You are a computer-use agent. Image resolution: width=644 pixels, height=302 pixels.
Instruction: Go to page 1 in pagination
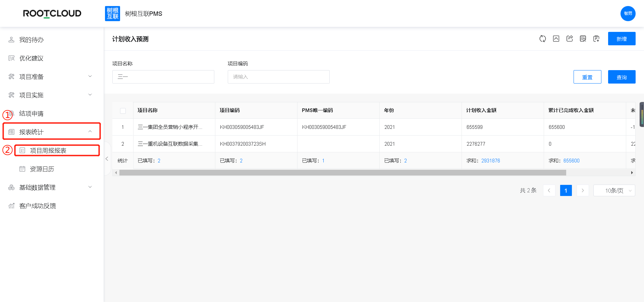pyautogui.click(x=566, y=191)
